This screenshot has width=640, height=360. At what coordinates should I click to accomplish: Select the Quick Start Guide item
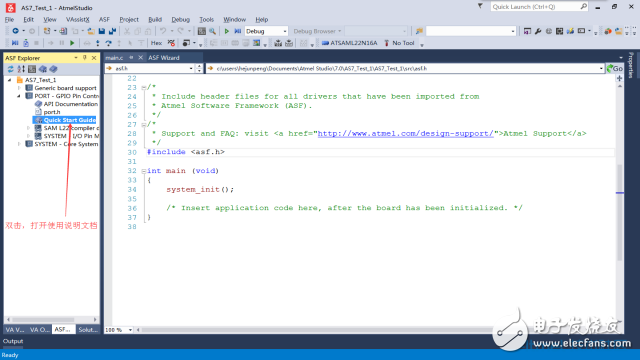point(65,120)
